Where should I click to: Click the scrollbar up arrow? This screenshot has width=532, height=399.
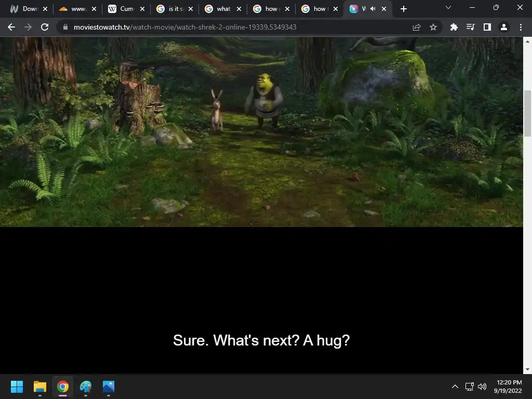[527, 42]
